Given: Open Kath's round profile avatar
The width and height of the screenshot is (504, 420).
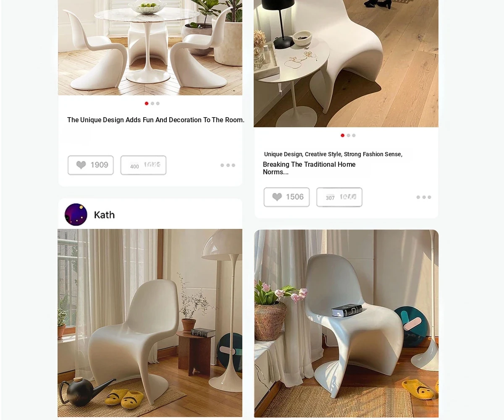Looking at the screenshot, I should [76, 215].
